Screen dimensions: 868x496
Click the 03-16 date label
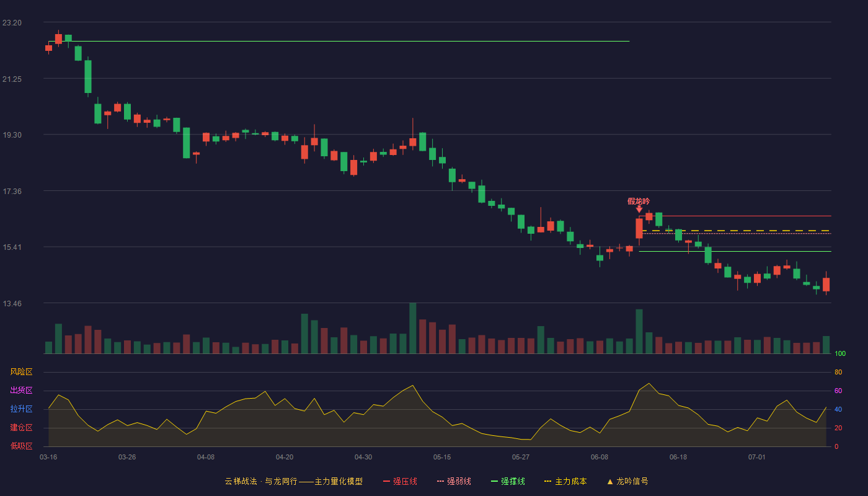48,457
